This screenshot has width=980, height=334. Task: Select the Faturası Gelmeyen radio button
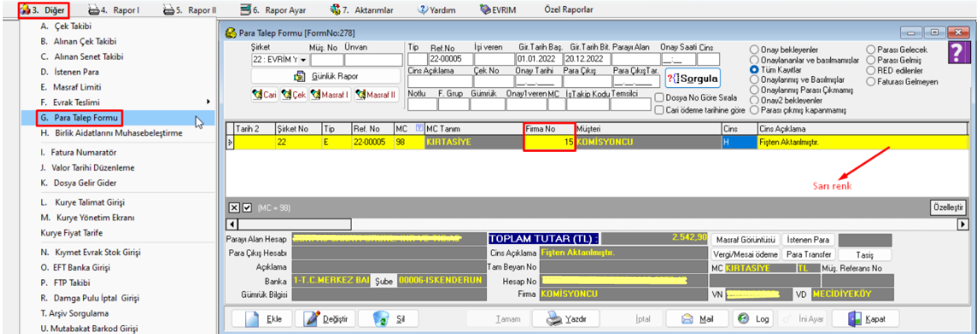[871, 81]
